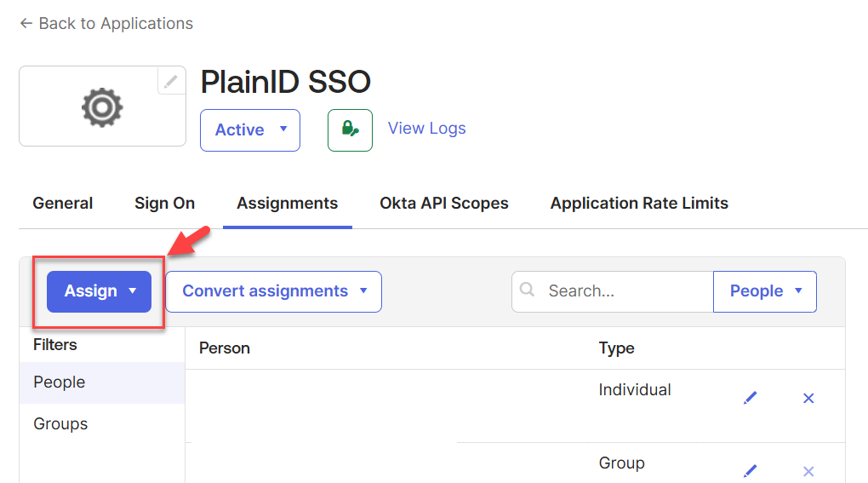
Task: Remove the Individual assignment X icon
Action: (x=808, y=399)
